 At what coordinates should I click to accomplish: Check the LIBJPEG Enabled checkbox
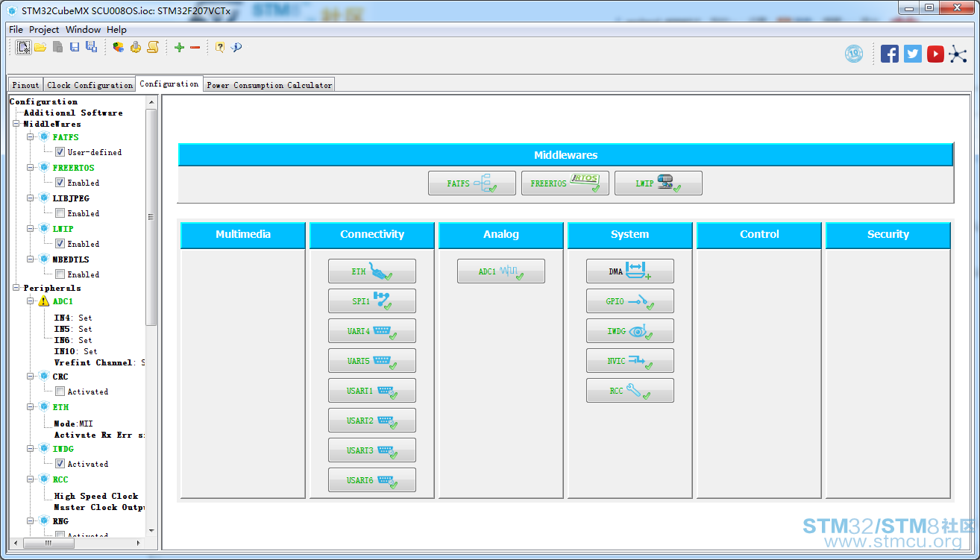(x=60, y=213)
